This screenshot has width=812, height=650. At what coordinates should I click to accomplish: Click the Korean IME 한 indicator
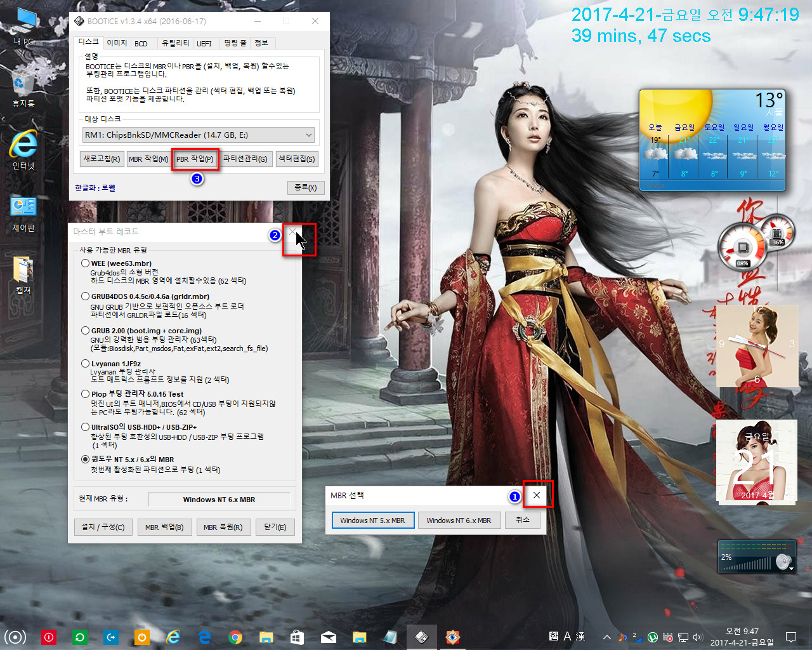point(554,636)
